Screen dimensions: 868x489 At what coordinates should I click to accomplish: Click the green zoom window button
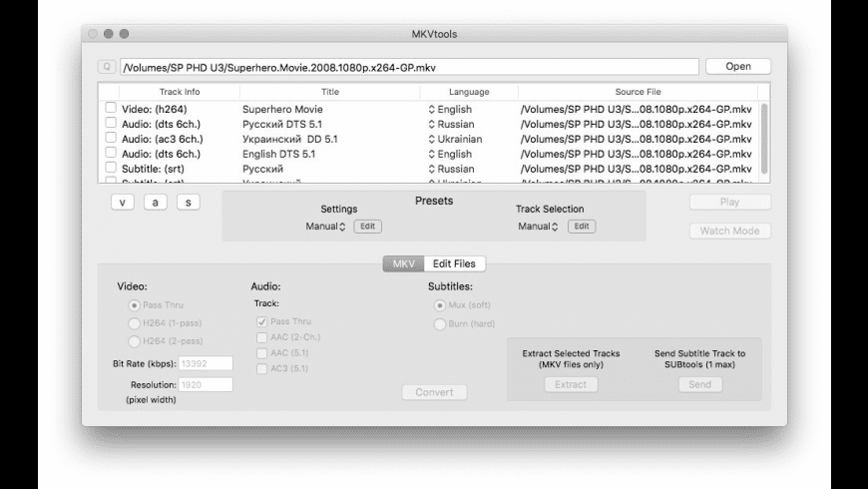tap(124, 34)
